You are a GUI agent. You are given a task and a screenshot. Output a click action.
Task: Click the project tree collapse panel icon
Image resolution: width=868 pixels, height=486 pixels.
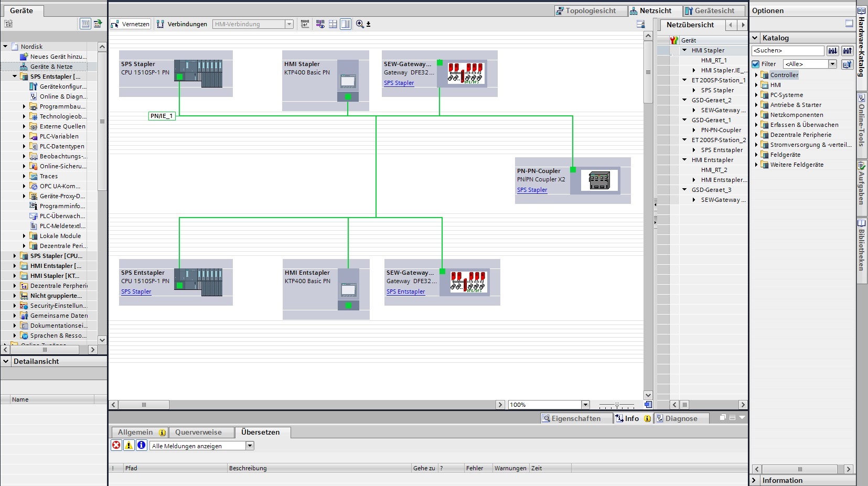98,24
